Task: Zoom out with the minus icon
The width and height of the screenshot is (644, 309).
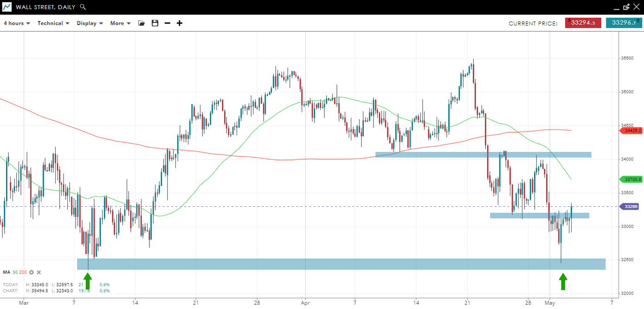Action: tap(167, 23)
